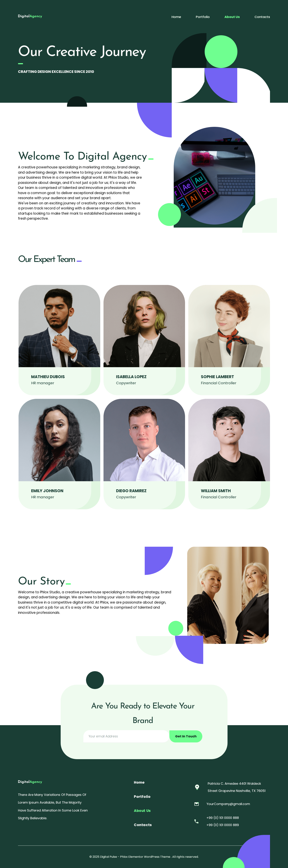Viewport: 288px width, 868px height.
Task: Open Isabella Lopez team photo
Action: [x=144, y=326]
